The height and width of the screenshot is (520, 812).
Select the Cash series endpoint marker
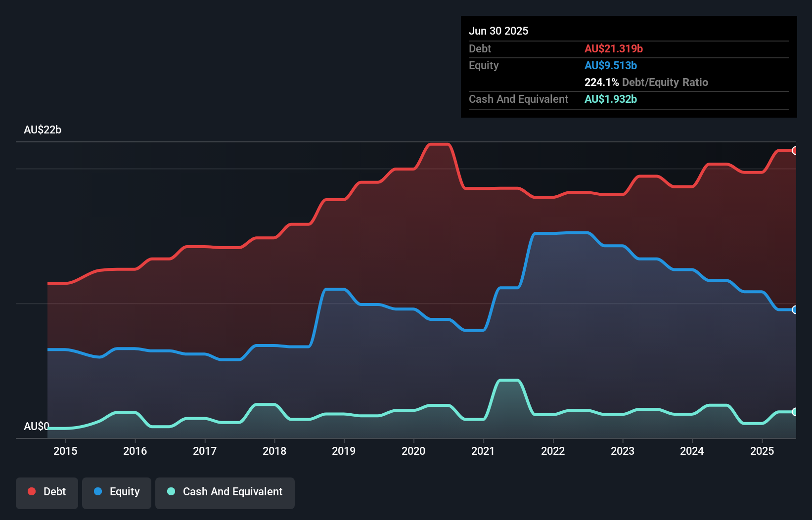[795, 411]
